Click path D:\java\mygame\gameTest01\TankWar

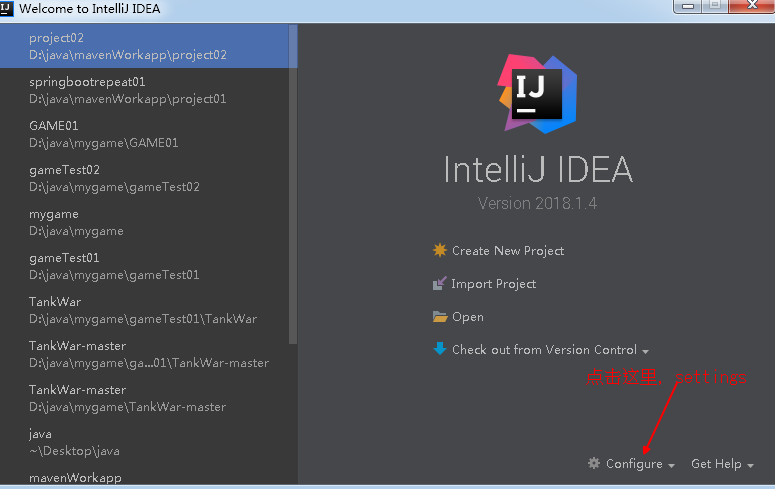[143, 319]
